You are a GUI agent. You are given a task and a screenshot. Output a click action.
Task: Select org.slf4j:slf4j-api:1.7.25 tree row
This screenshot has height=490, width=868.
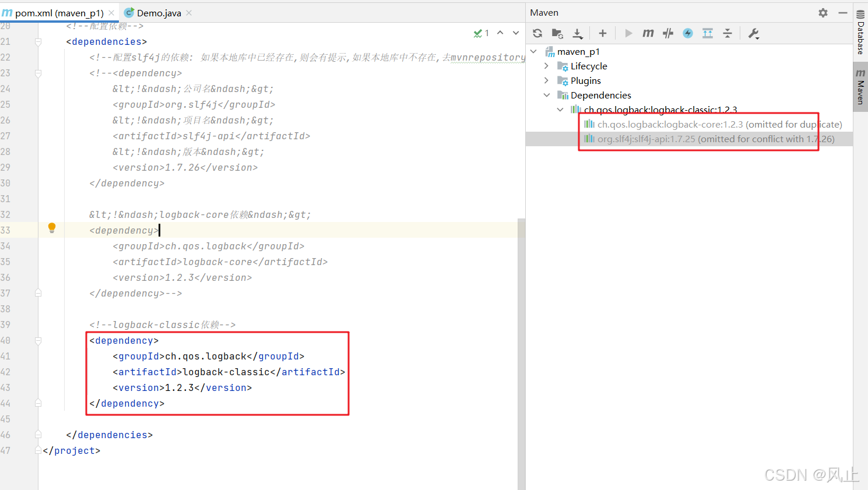tap(716, 139)
